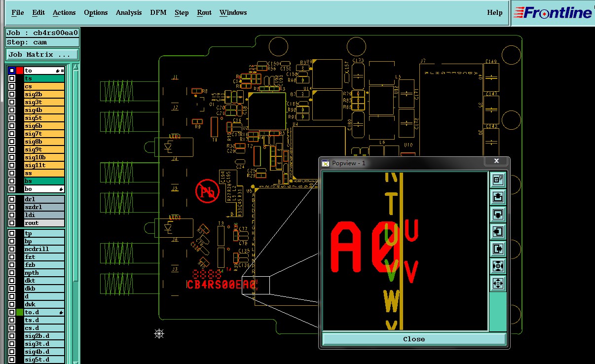This screenshot has height=364, width=595.
Task: Click the top icon in Popview's side toolbar
Action: [x=498, y=180]
